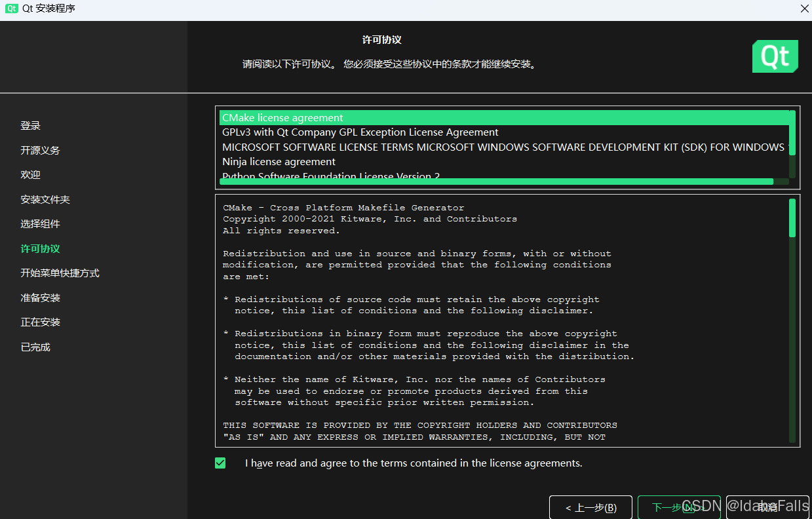Select GPLv3 with Qt Company GPL Exception

click(x=504, y=132)
